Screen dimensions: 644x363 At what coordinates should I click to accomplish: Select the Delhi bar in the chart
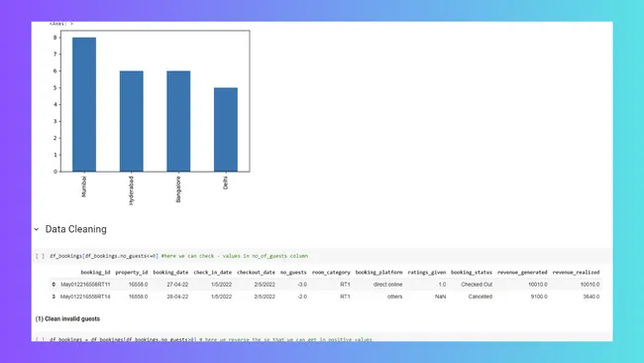point(226,130)
